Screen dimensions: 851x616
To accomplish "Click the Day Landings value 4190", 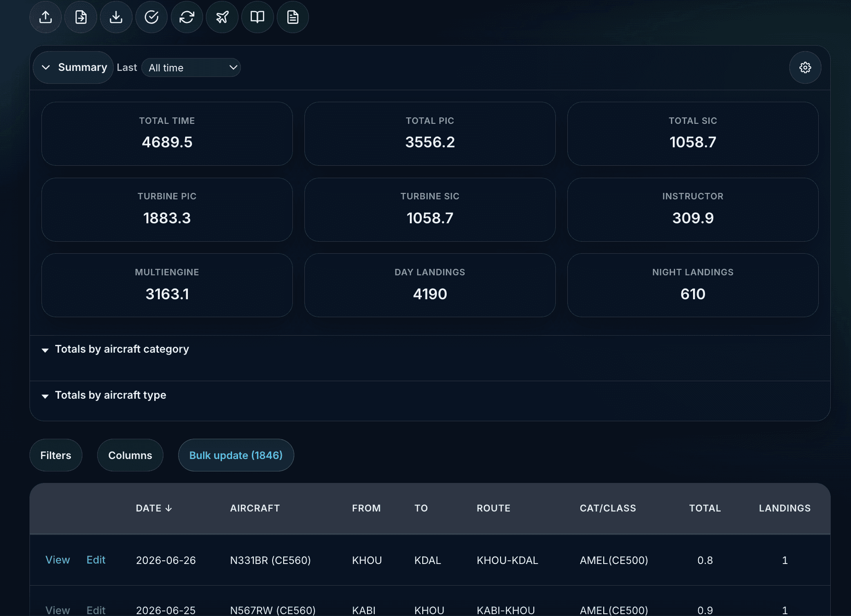I will (x=430, y=294).
